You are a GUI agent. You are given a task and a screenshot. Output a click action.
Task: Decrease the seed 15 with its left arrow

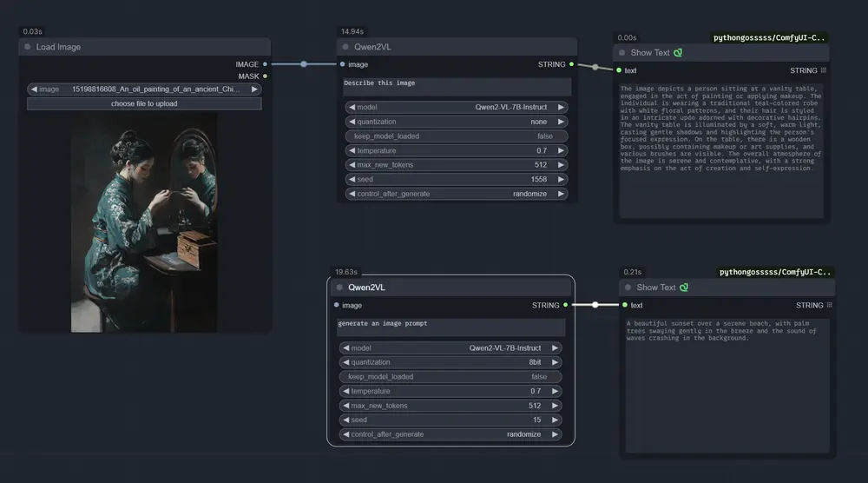[x=346, y=420]
